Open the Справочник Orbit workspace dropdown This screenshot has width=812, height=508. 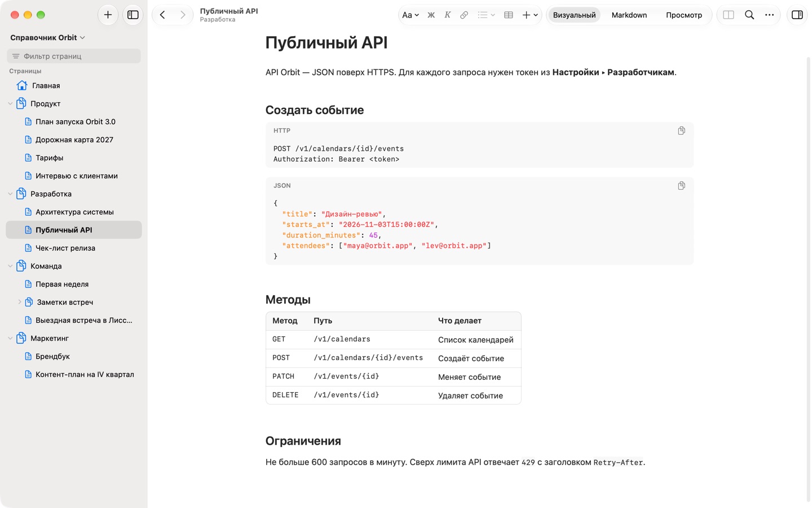(x=48, y=37)
